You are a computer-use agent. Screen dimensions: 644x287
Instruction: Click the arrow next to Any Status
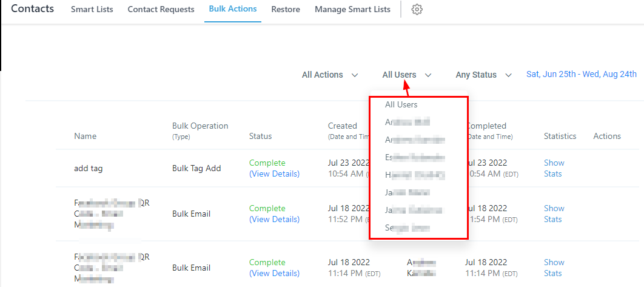pyautogui.click(x=508, y=75)
